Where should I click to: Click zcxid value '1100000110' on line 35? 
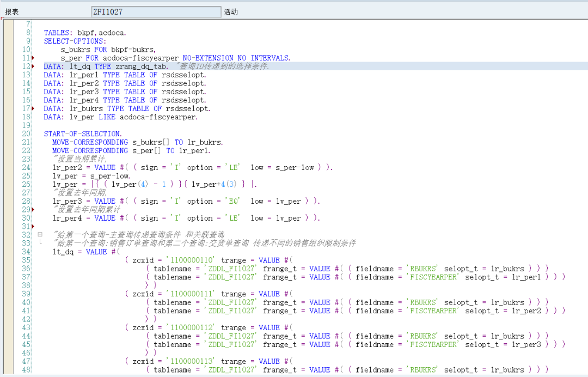pos(191,260)
